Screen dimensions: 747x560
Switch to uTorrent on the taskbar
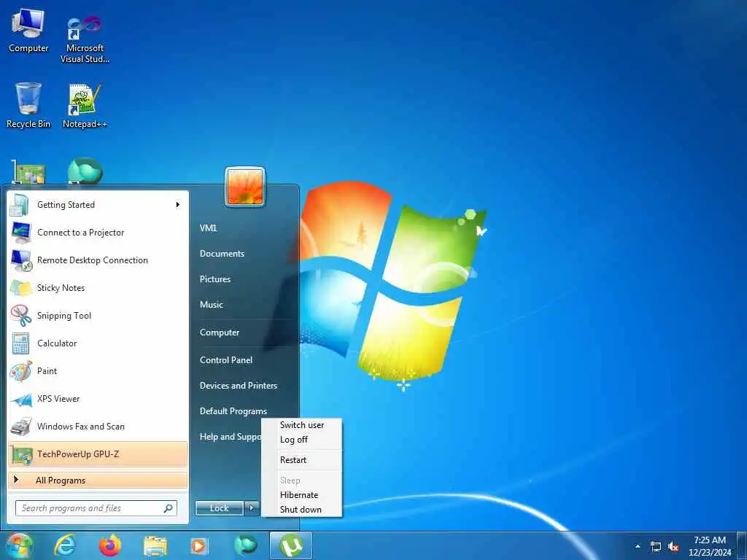[x=290, y=545]
